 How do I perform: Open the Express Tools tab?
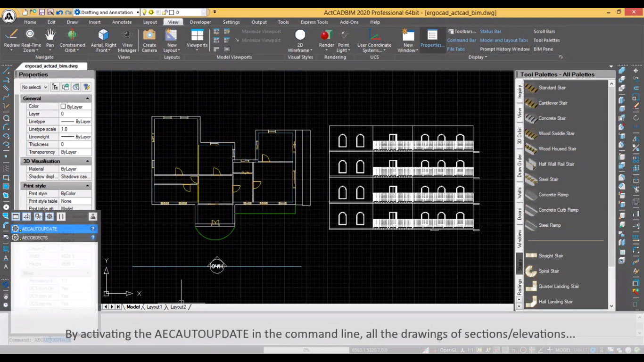tap(314, 22)
